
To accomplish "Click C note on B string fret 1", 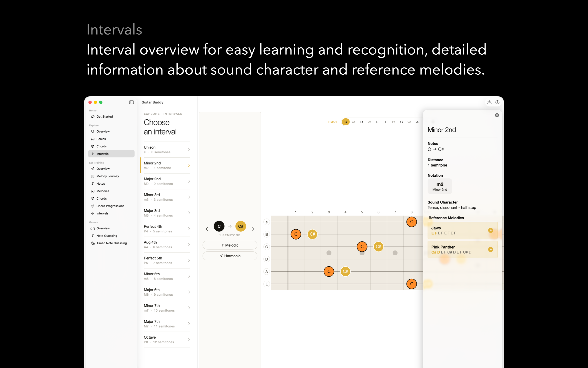I will click(x=296, y=234).
